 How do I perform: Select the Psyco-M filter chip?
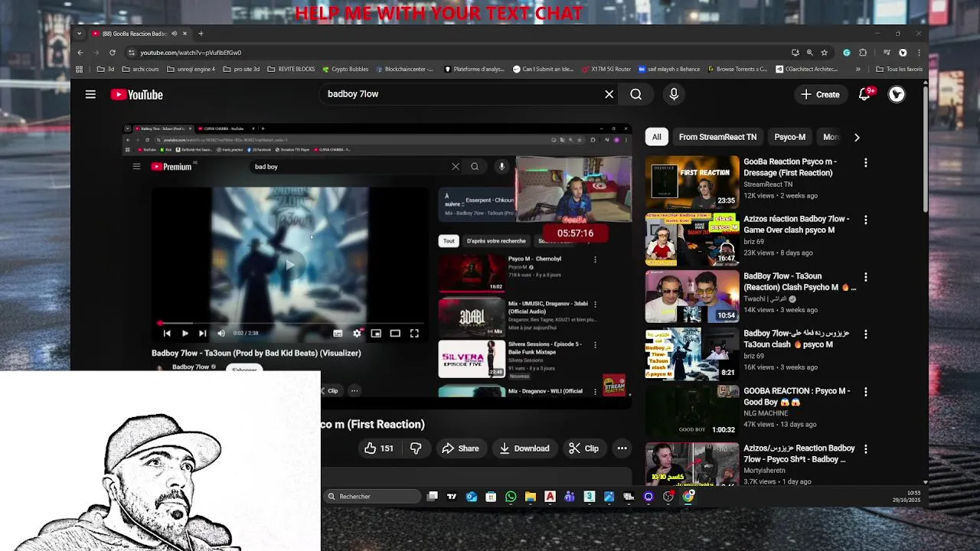789,137
